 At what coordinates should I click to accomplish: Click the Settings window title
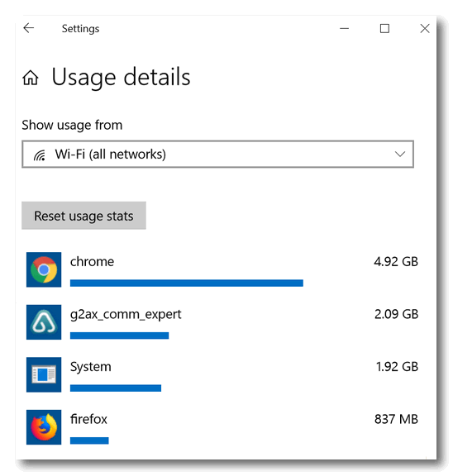coord(80,29)
